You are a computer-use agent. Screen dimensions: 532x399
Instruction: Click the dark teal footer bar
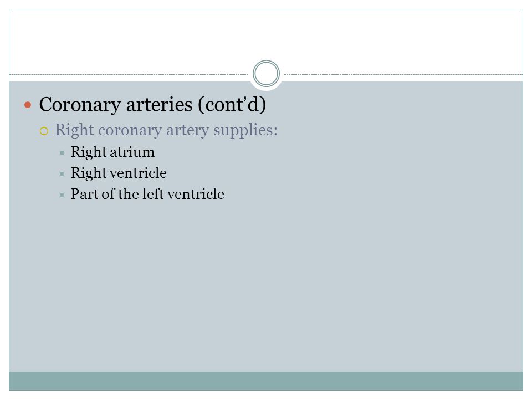coord(266,381)
